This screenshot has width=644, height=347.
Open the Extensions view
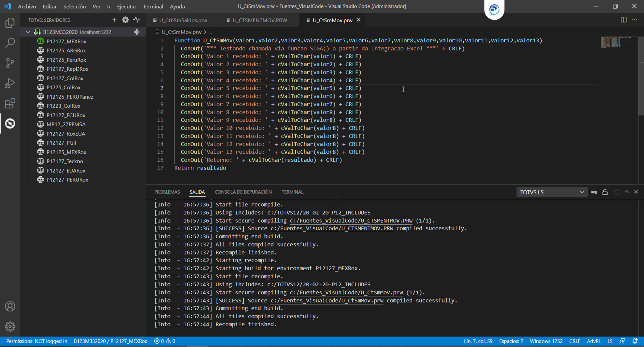[10, 103]
